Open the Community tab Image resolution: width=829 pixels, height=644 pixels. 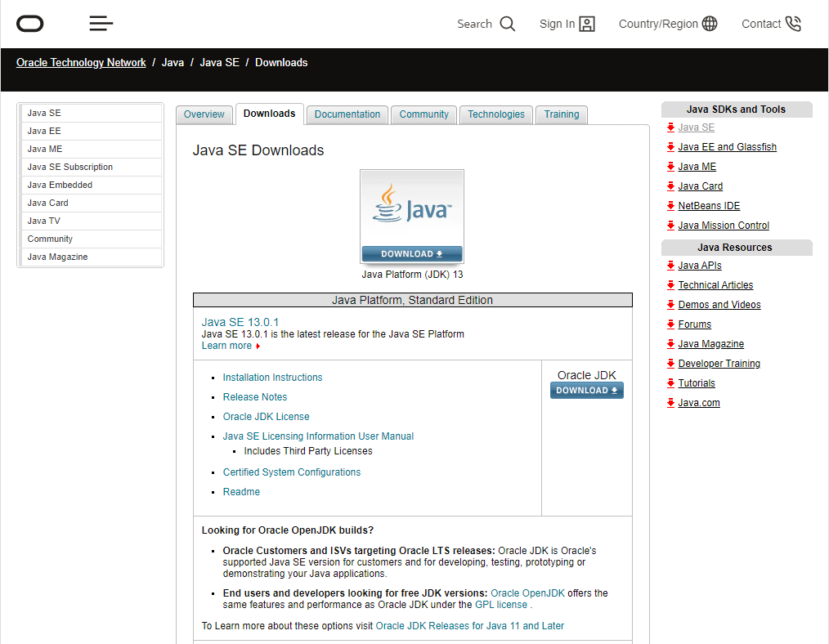coord(424,114)
